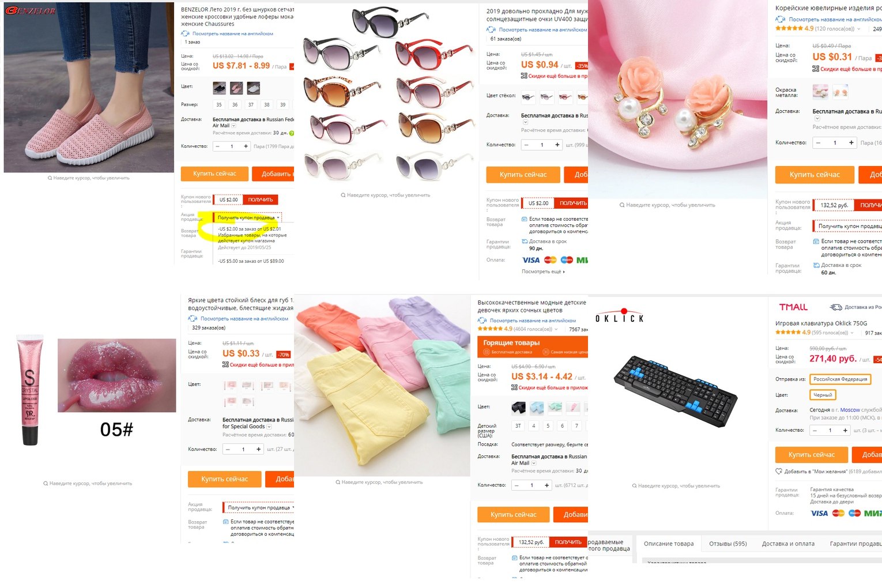Click the delivery truck icon next to Доставка из России
This screenshot has width=882, height=588.
836,307
